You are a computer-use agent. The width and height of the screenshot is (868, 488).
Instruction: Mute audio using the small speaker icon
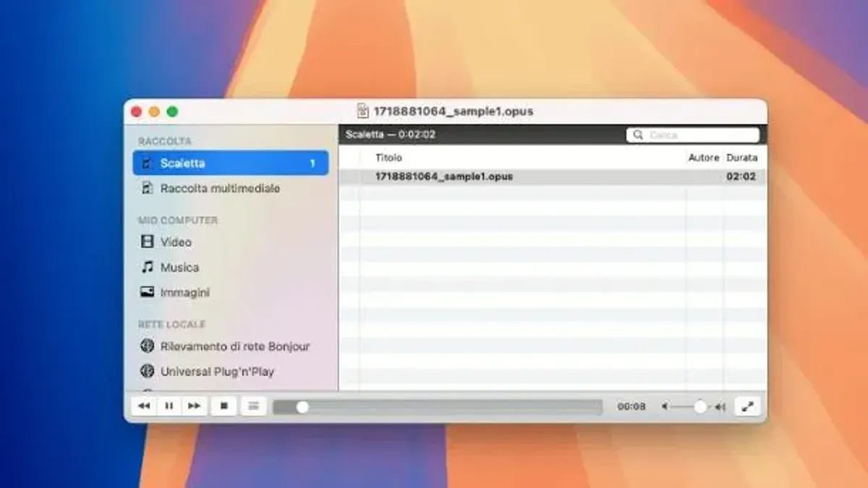[665, 407]
